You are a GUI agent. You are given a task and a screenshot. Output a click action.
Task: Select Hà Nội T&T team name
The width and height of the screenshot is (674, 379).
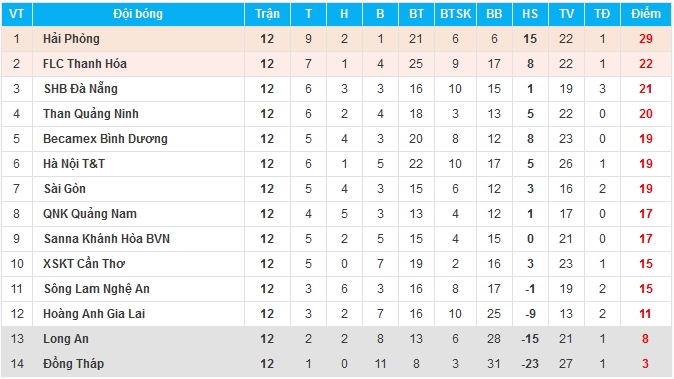(x=74, y=164)
